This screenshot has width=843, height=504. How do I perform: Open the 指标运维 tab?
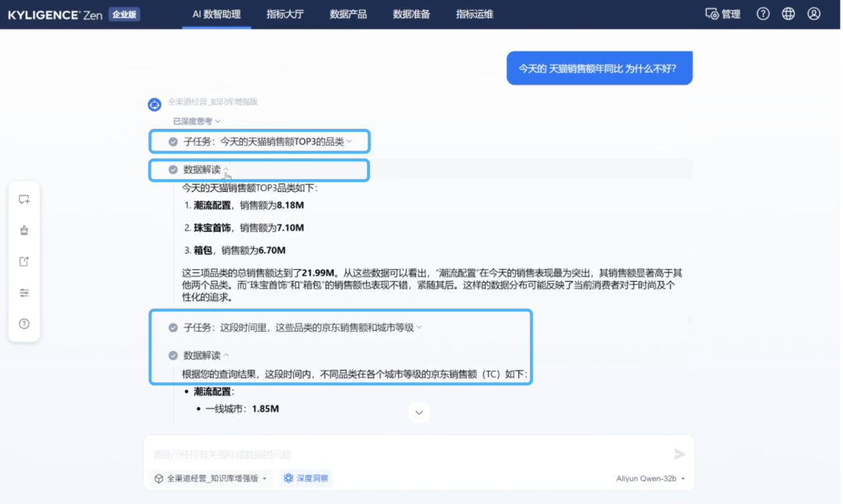pos(475,15)
